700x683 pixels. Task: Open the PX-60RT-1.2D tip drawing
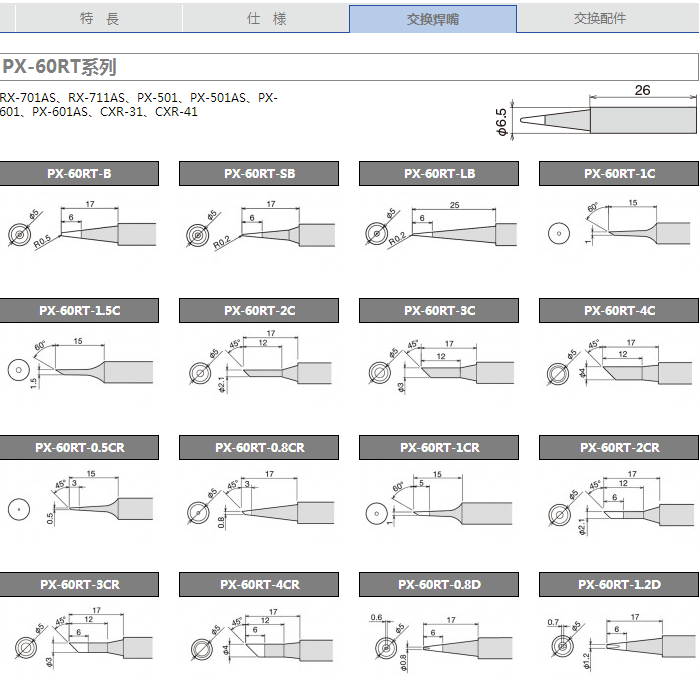click(x=621, y=642)
